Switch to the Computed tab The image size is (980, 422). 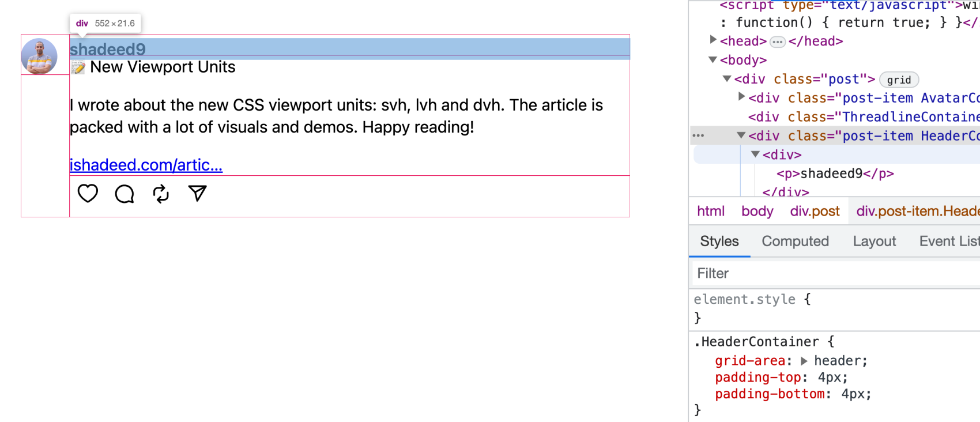click(795, 242)
